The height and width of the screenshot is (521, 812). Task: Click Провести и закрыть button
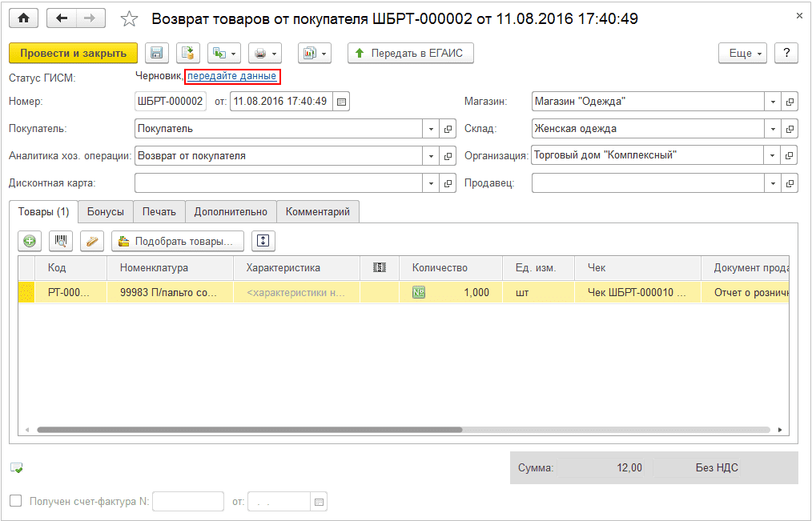point(73,54)
